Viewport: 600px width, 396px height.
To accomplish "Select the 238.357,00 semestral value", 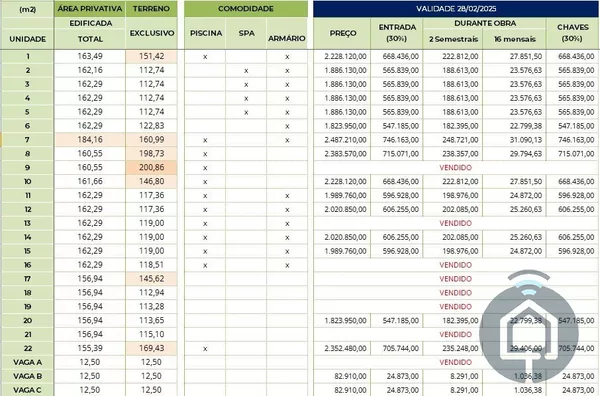I will click(460, 154).
